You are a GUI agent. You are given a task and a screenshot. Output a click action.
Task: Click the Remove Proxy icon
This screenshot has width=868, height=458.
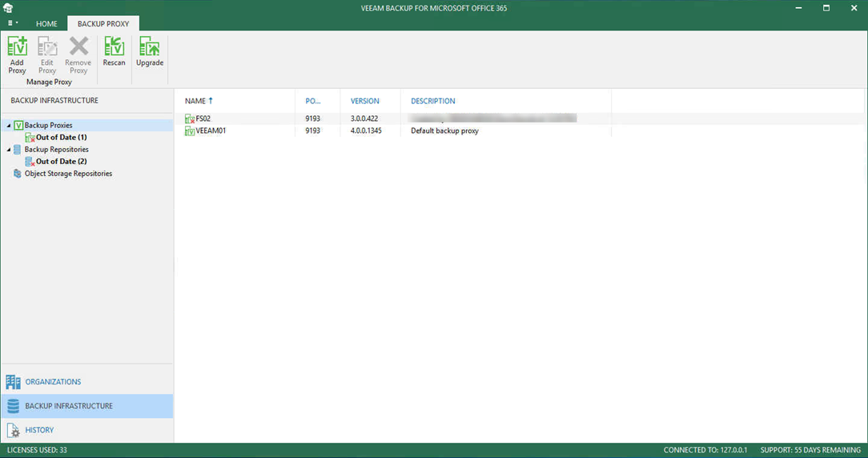pos(78,46)
